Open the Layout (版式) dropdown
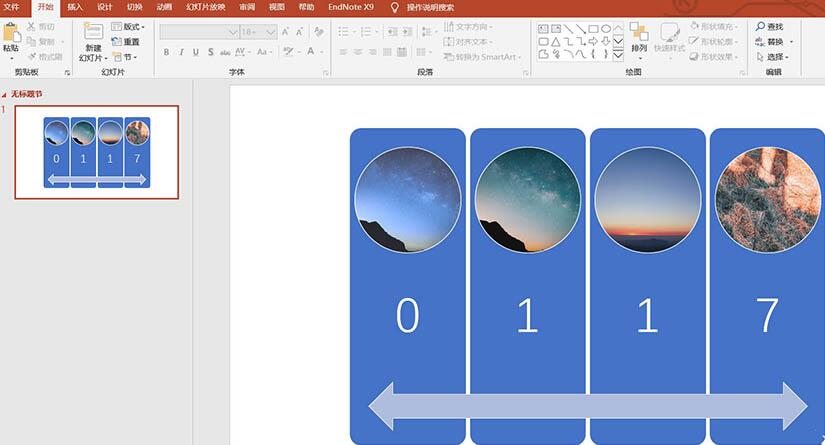Screen dimensions: 825x445 [x=128, y=26]
